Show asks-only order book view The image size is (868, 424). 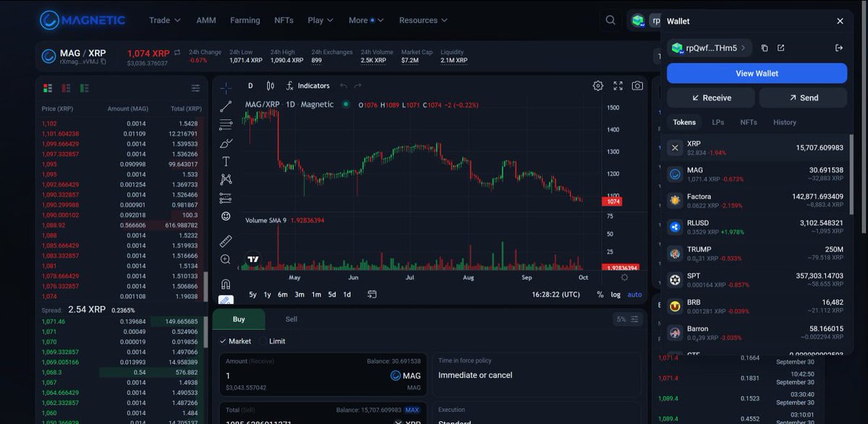(67, 88)
